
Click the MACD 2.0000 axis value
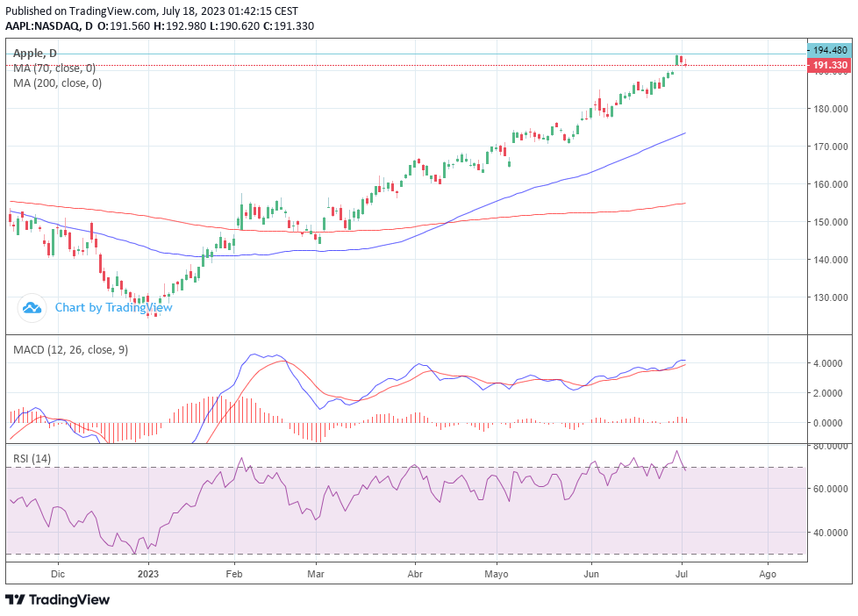[828, 392]
